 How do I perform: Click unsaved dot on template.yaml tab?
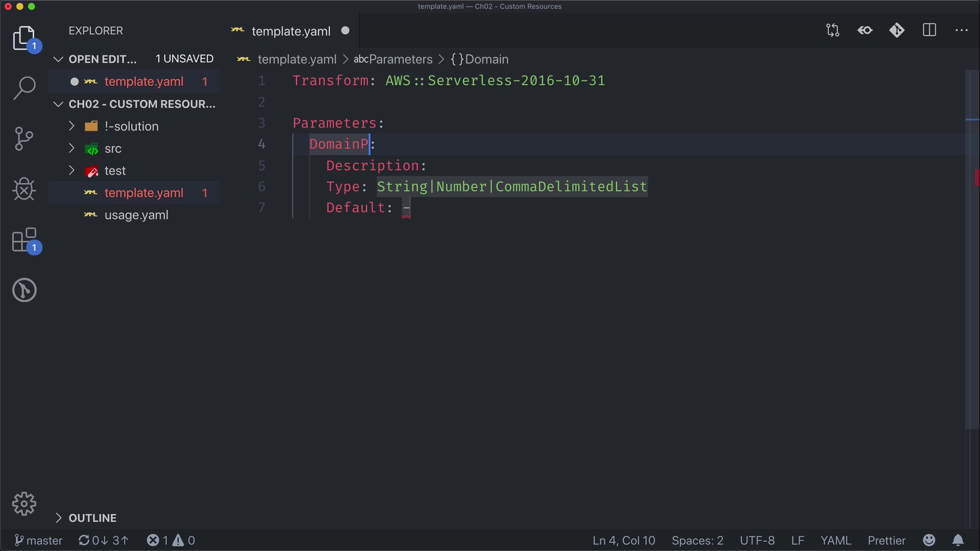pos(346,31)
